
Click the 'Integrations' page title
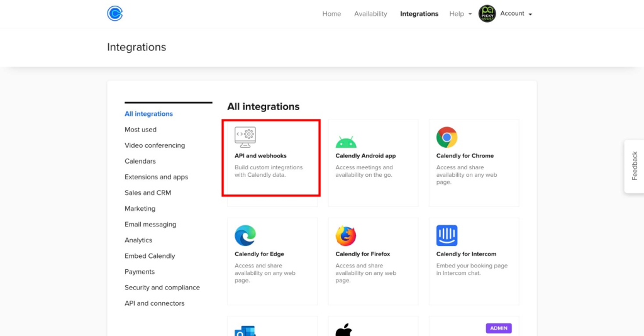click(x=136, y=47)
